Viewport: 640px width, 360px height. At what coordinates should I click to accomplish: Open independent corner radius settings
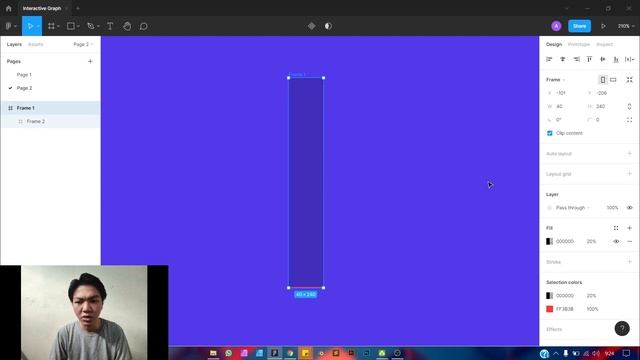[x=629, y=120]
